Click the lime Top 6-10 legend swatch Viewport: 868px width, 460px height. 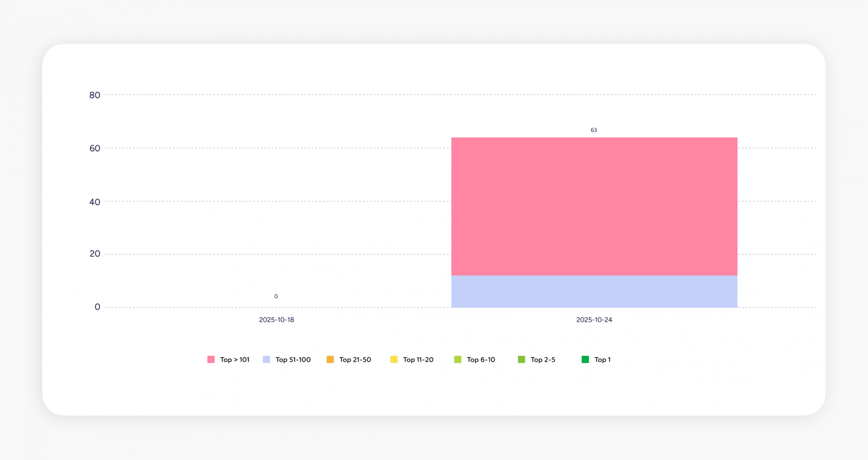[x=458, y=359]
